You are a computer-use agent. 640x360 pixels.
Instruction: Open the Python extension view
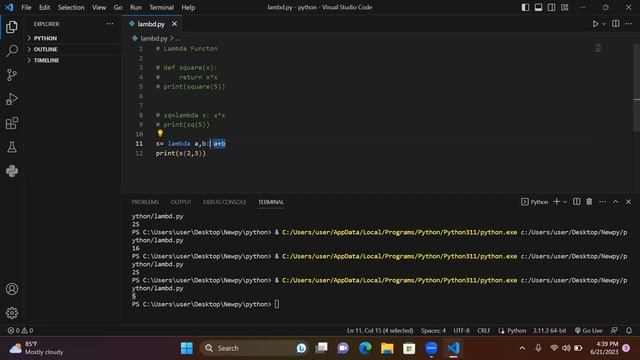pos(12,171)
